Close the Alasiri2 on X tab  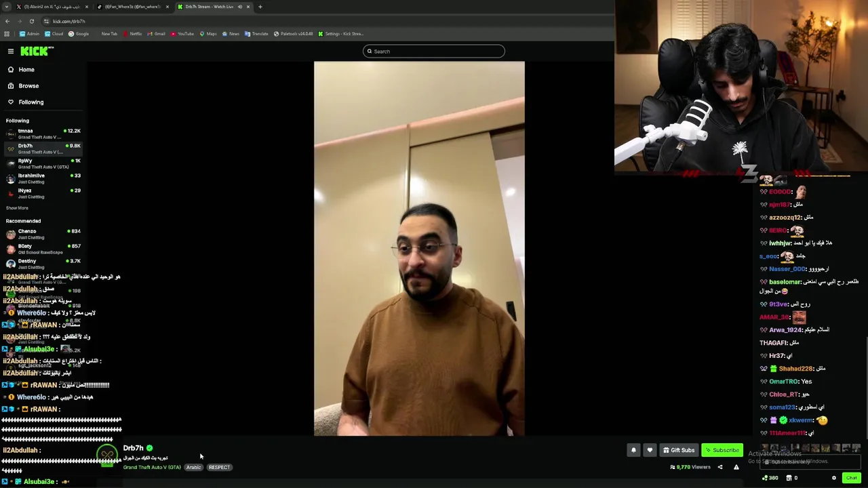click(87, 7)
